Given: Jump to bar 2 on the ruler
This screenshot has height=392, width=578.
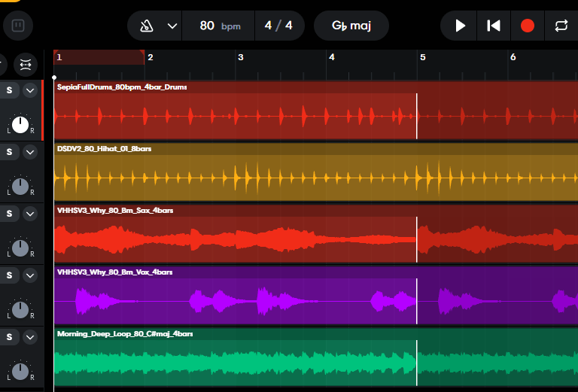Looking at the screenshot, I should click(x=150, y=57).
